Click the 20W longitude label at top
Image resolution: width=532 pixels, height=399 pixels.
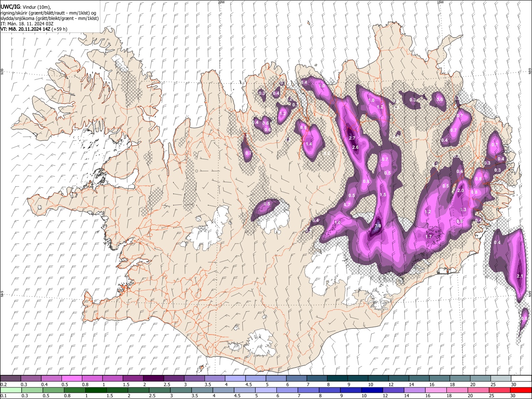[221, 2]
